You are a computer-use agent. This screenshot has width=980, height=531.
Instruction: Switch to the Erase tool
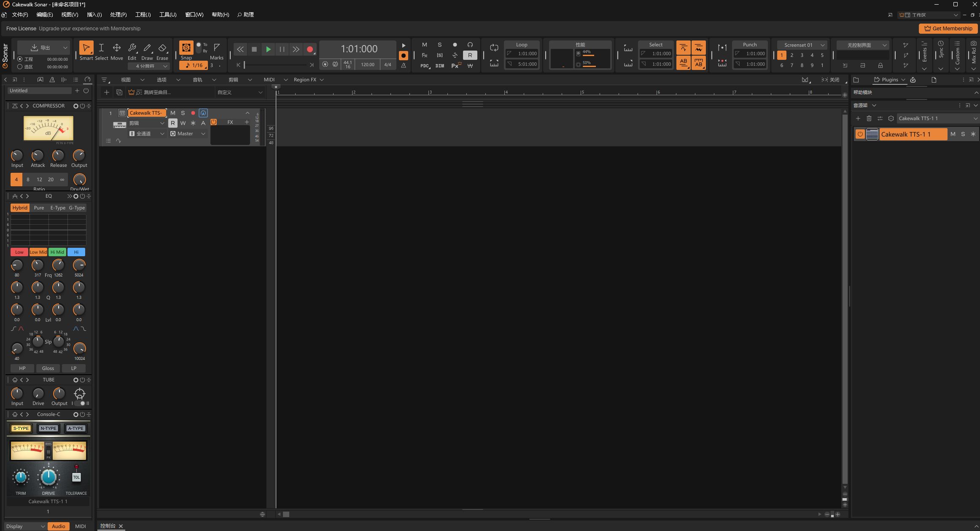click(162, 48)
